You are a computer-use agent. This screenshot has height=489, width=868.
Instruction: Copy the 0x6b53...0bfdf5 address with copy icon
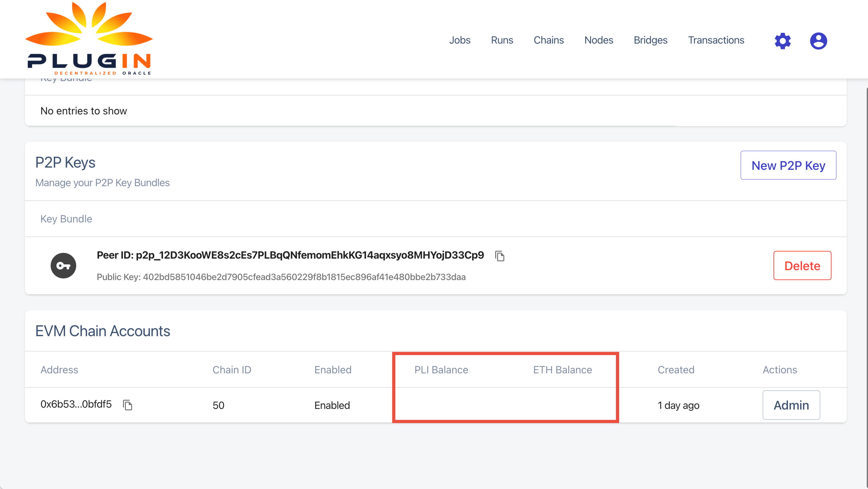[127, 405]
